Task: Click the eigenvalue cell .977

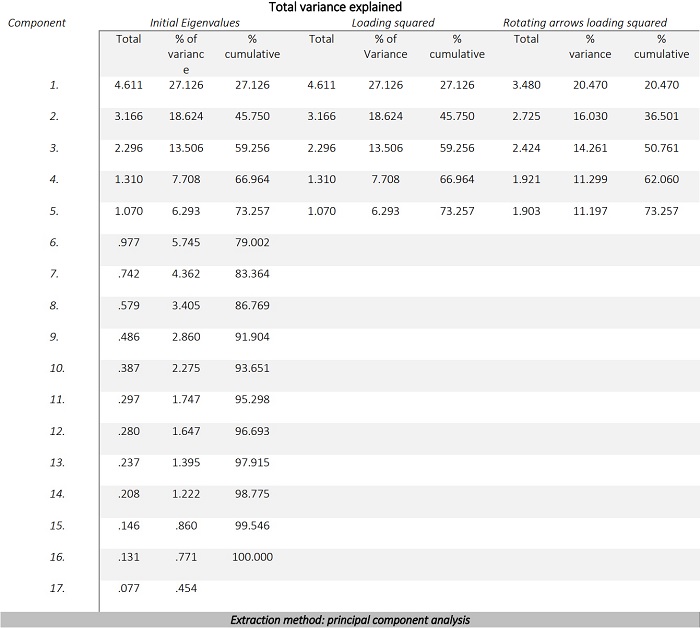Action: click(x=128, y=243)
